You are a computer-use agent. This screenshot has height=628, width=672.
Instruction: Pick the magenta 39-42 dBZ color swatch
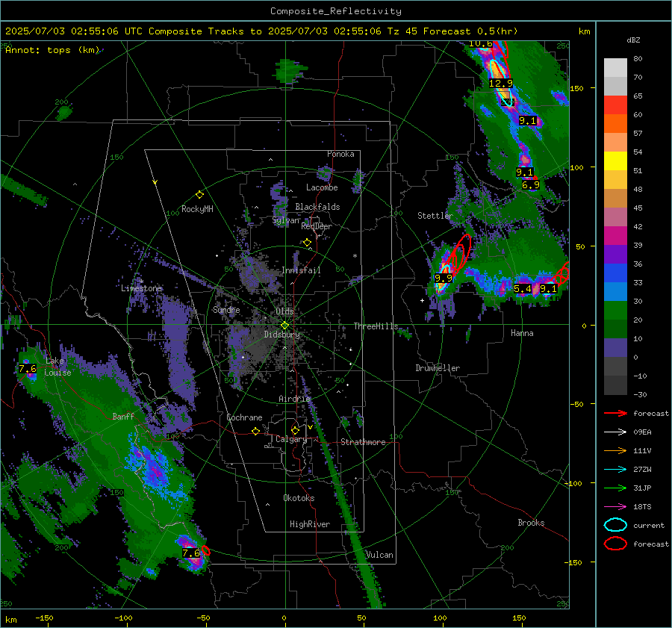[615, 236]
